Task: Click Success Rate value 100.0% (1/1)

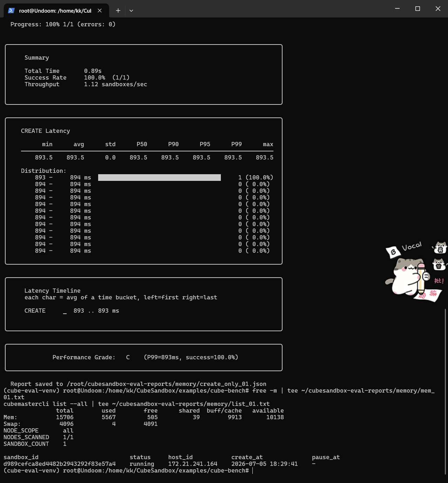Action: (107, 77)
